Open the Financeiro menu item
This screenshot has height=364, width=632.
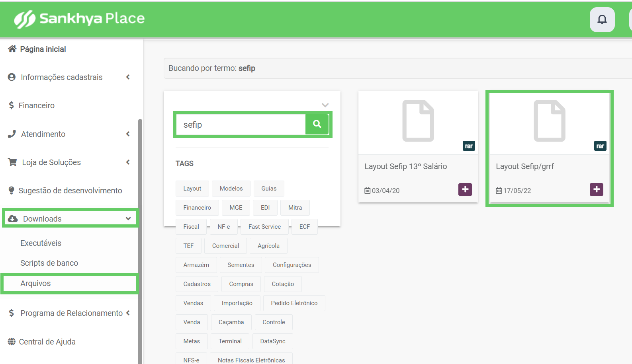point(37,105)
